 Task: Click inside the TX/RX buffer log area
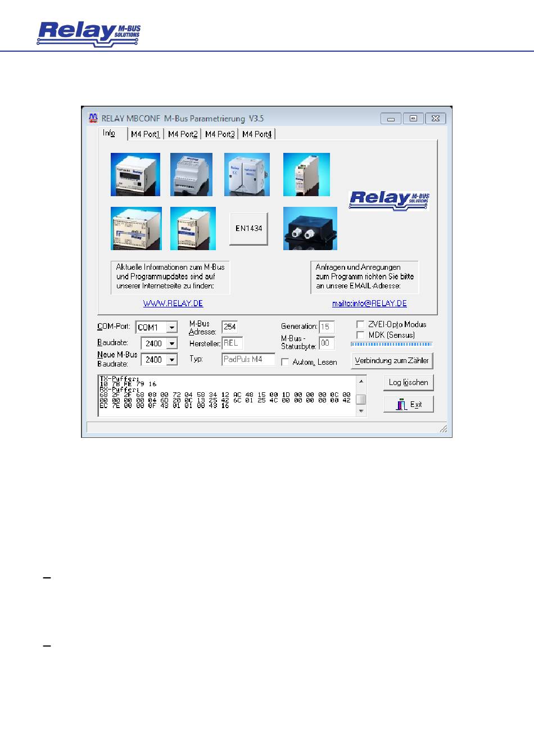point(227,396)
